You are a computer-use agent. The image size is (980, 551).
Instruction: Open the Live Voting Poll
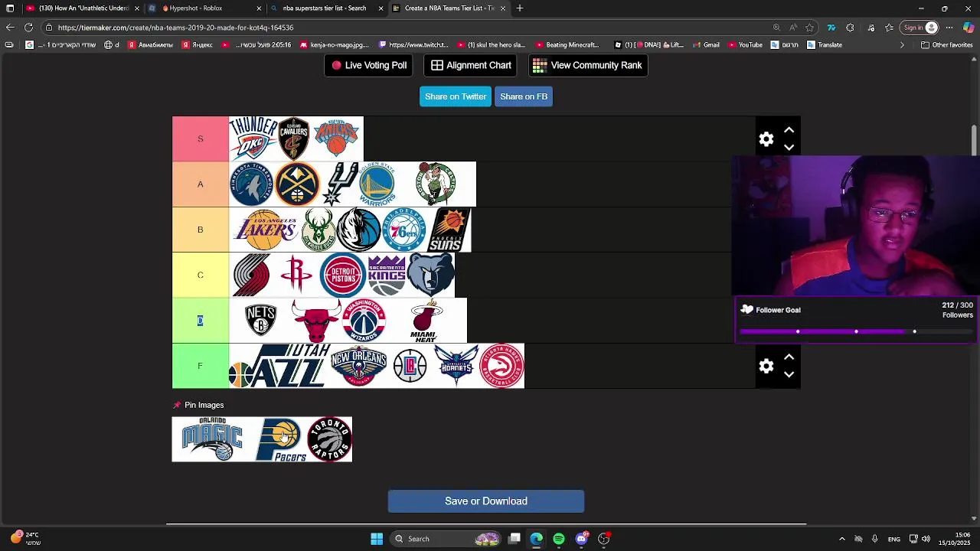pyautogui.click(x=369, y=65)
